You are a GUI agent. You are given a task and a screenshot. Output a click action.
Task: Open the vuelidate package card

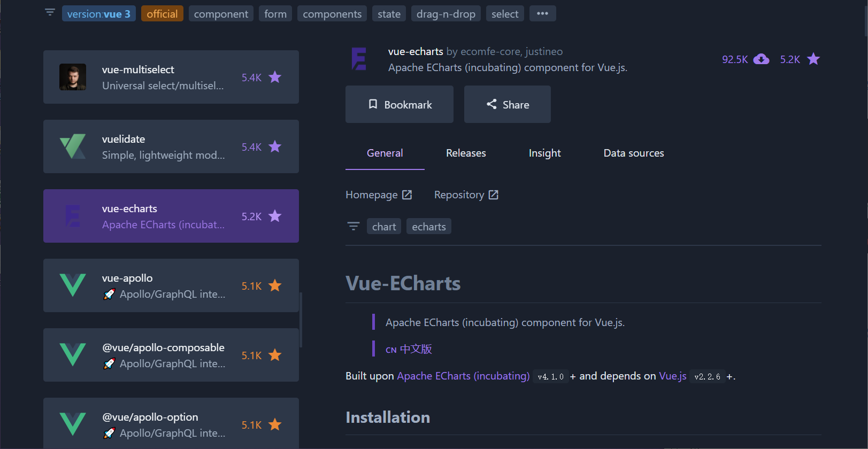coord(171,146)
